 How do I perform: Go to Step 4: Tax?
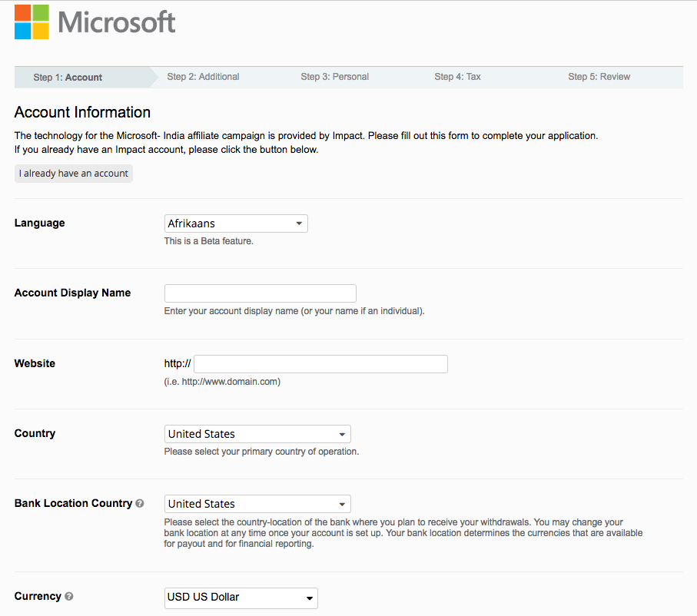point(457,77)
